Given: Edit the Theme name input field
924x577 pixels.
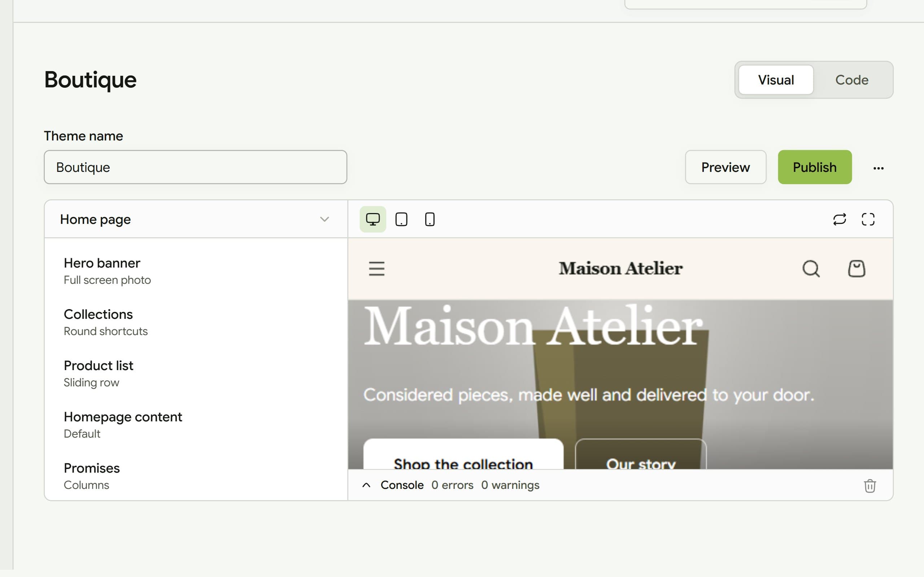Looking at the screenshot, I should pyautogui.click(x=196, y=168).
